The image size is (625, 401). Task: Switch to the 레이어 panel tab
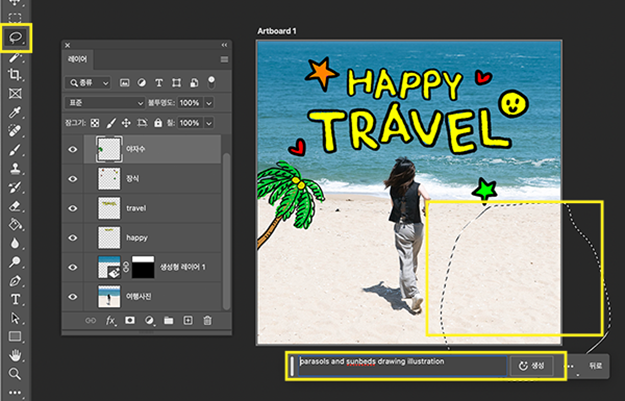(79, 60)
